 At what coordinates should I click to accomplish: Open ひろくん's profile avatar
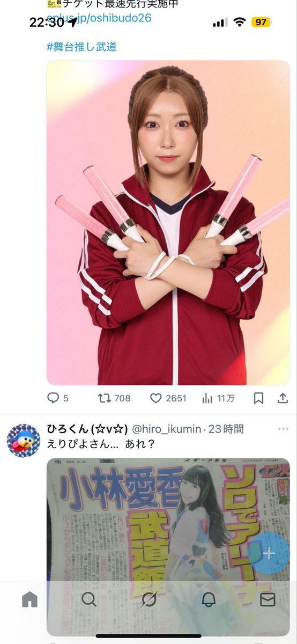(x=24, y=441)
